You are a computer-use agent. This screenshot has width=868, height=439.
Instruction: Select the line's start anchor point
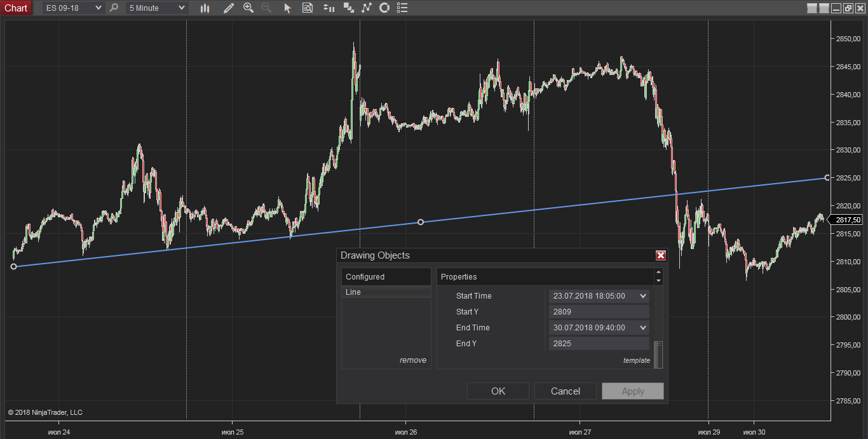14,266
